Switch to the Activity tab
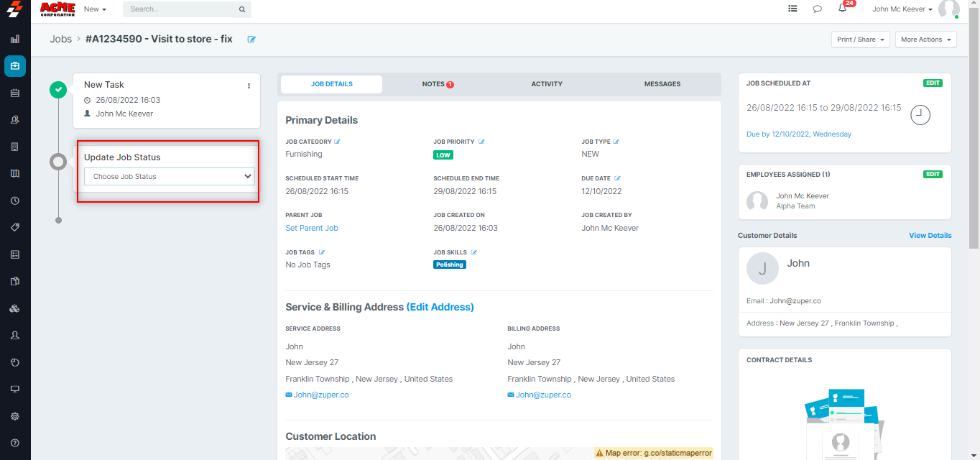 click(547, 84)
